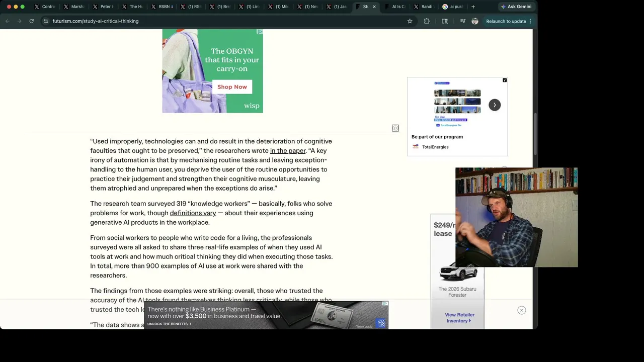Close the bottom banner ad with the X
This screenshot has width=644, height=362.
pos(522,310)
